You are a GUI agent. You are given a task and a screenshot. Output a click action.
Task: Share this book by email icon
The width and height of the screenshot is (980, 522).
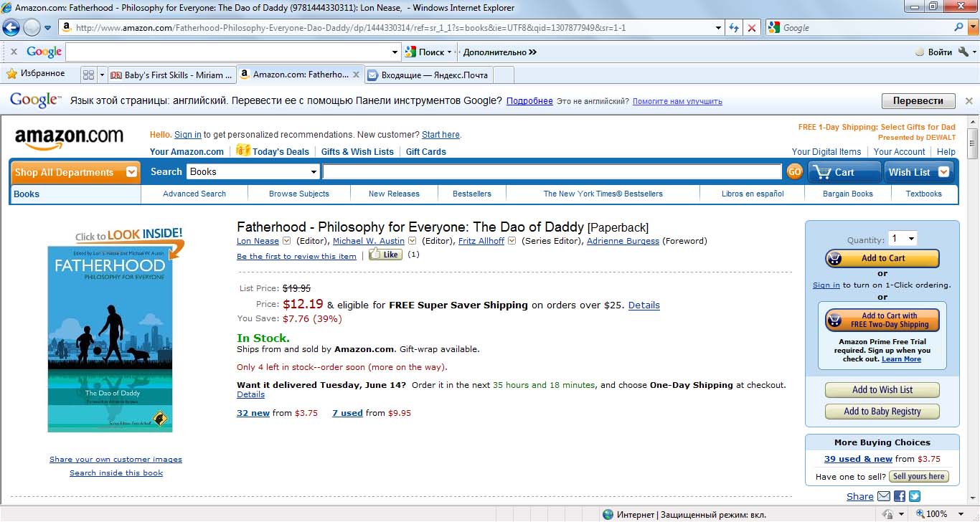pos(884,496)
